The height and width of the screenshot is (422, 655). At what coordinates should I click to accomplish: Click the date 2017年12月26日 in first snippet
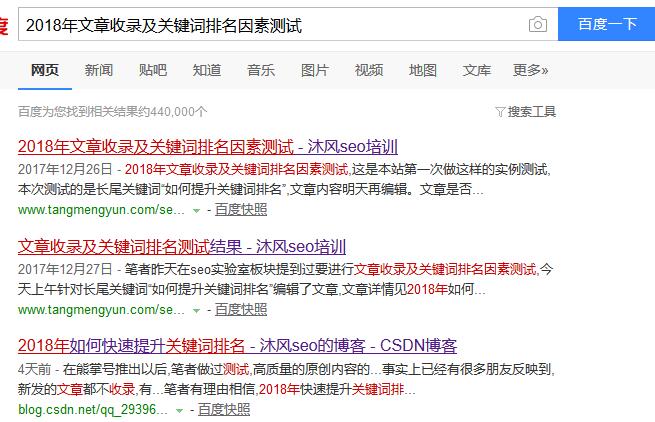(65, 169)
